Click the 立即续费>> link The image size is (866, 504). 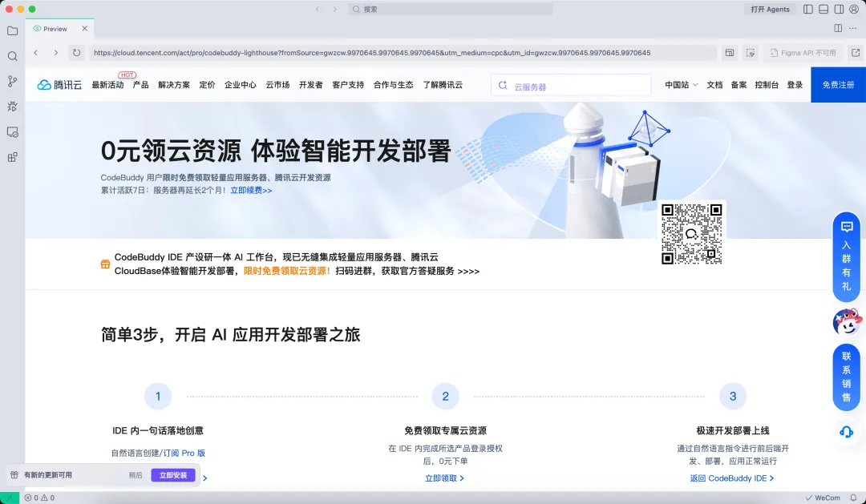click(x=251, y=191)
